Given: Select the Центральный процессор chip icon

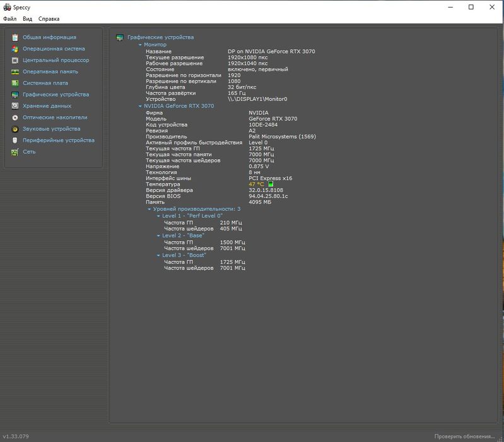Looking at the screenshot, I should (15, 61).
